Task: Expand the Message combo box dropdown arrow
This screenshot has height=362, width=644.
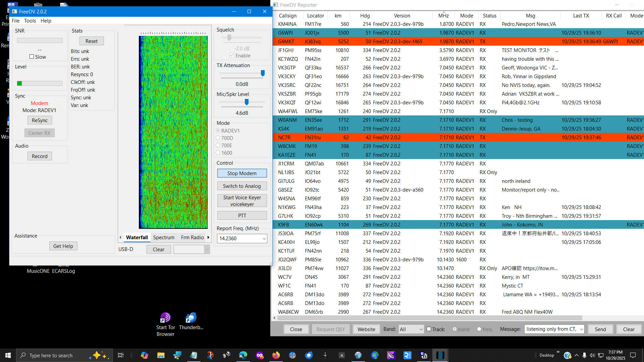Action: pos(581,329)
